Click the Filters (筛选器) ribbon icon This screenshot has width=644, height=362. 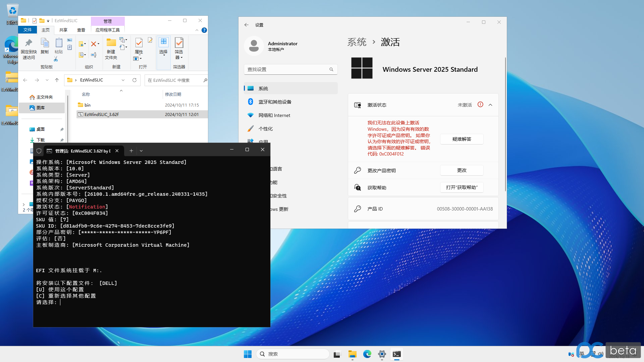pyautogui.click(x=179, y=49)
